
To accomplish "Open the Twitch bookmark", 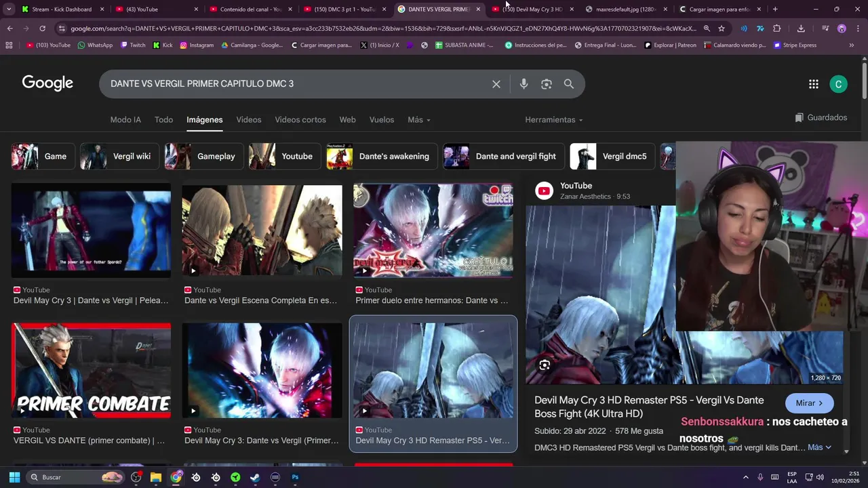I will tap(133, 45).
